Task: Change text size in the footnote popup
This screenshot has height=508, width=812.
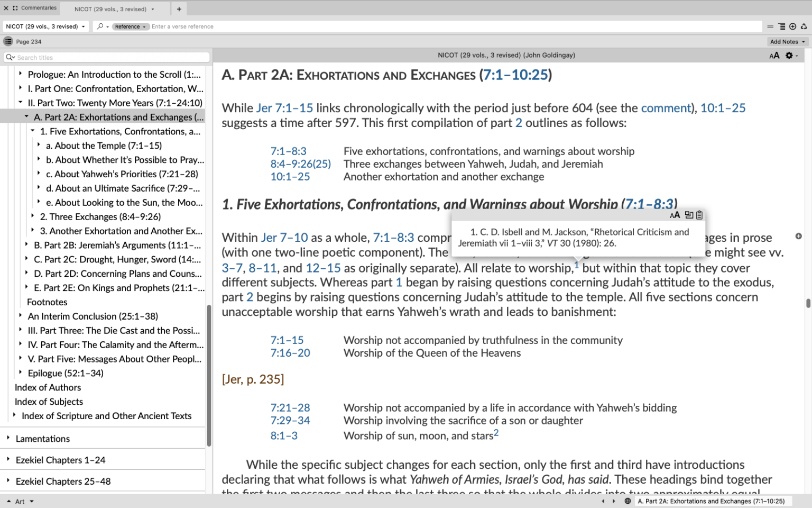Action: pos(675,215)
